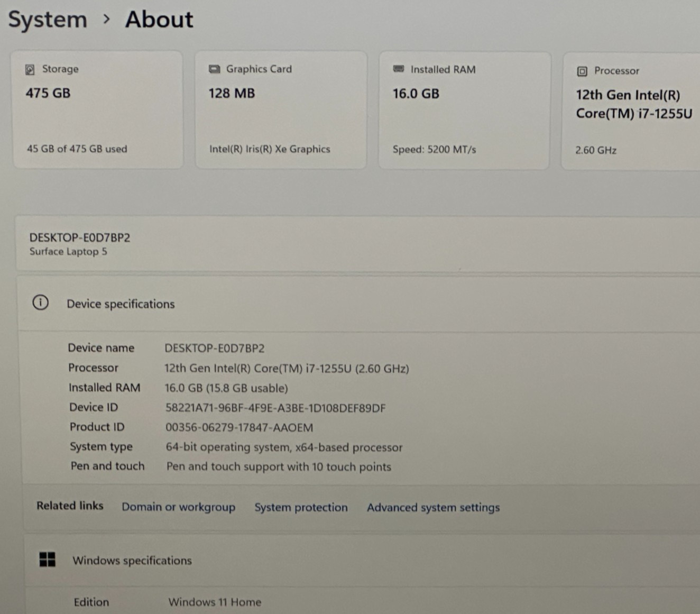Select Product ID value 00356-06279-17847-AAOEM
This screenshot has width=700, height=614.
pyautogui.click(x=240, y=427)
